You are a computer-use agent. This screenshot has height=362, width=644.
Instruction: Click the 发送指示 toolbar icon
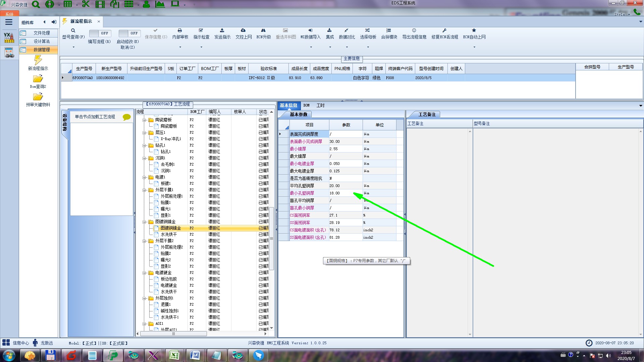(x=222, y=31)
